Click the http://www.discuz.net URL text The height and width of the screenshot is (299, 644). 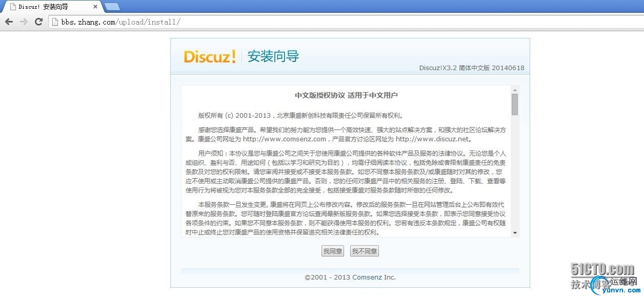(x=432, y=139)
